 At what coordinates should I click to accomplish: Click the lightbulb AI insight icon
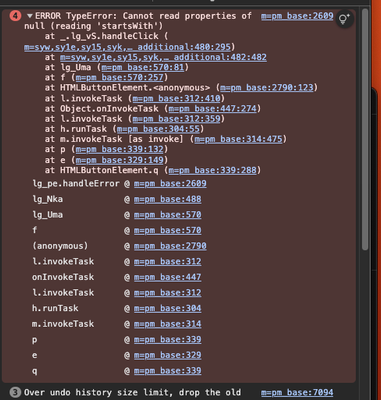pyautogui.click(x=344, y=19)
